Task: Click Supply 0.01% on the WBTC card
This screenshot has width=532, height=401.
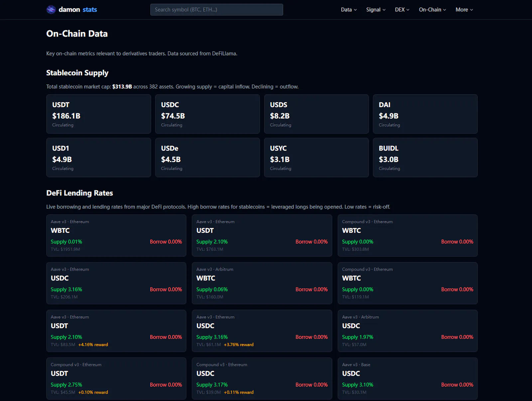Action: (66, 242)
